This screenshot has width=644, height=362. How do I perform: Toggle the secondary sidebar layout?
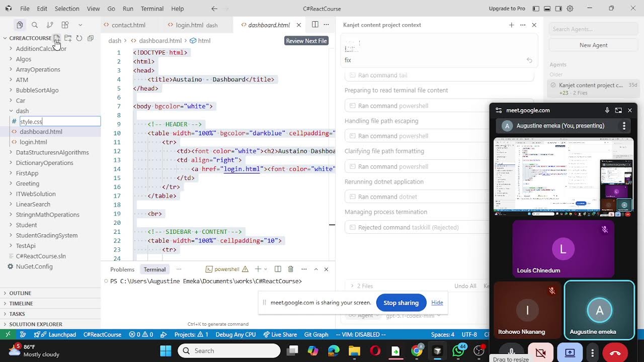pyautogui.click(x=558, y=9)
